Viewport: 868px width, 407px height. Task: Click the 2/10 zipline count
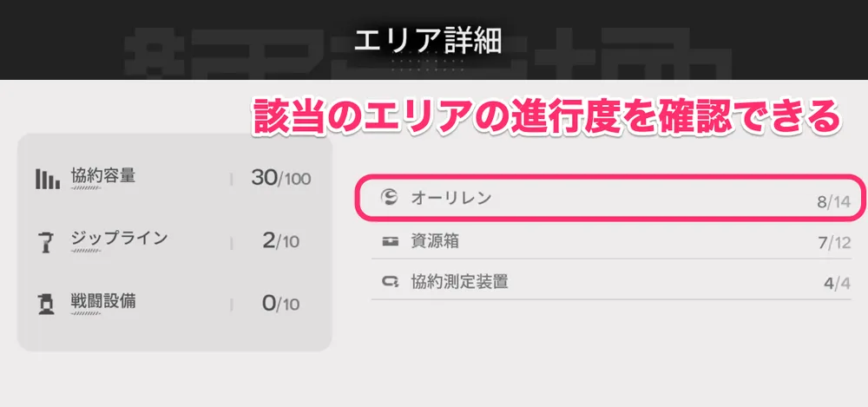click(x=280, y=241)
